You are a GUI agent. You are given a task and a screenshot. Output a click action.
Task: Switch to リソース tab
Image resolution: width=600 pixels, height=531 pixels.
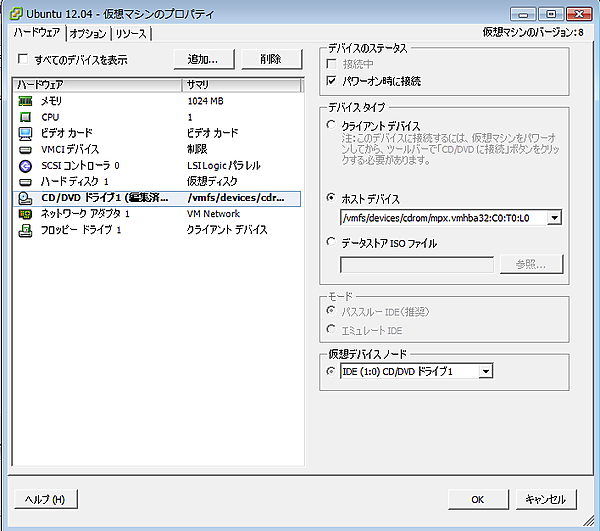pos(131,34)
